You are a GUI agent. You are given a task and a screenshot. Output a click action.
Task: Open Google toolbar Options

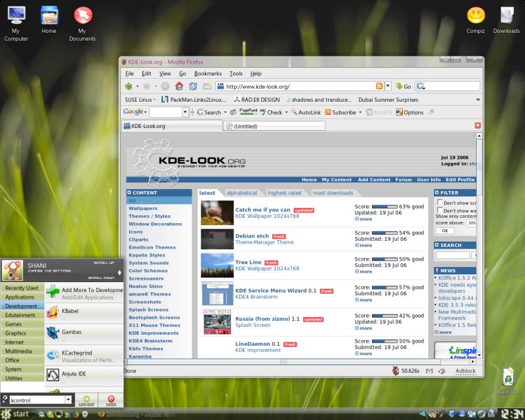(x=409, y=112)
